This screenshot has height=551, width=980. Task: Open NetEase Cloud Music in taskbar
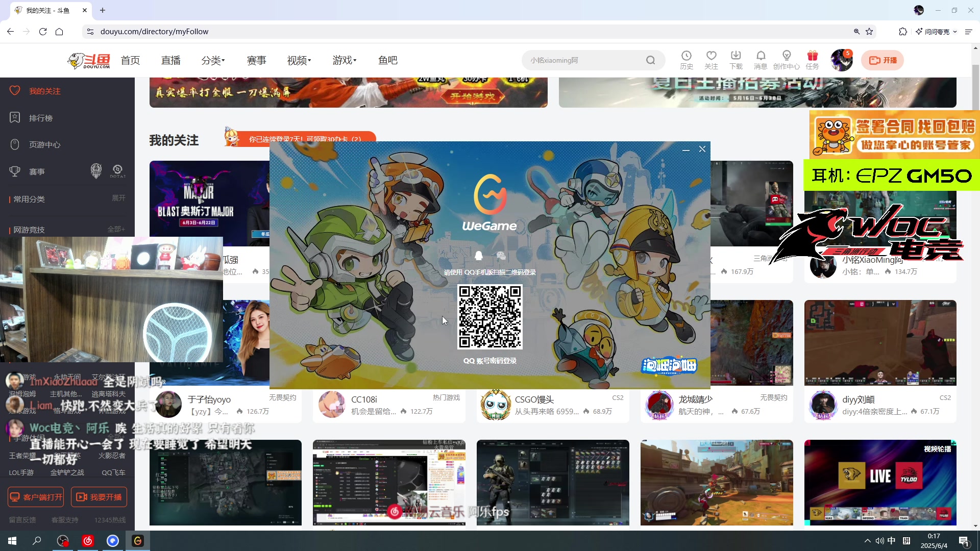coord(88,541)
